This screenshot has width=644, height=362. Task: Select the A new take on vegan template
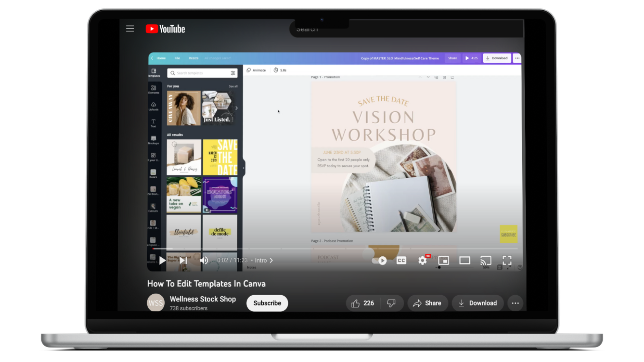[x=184, y=195]
